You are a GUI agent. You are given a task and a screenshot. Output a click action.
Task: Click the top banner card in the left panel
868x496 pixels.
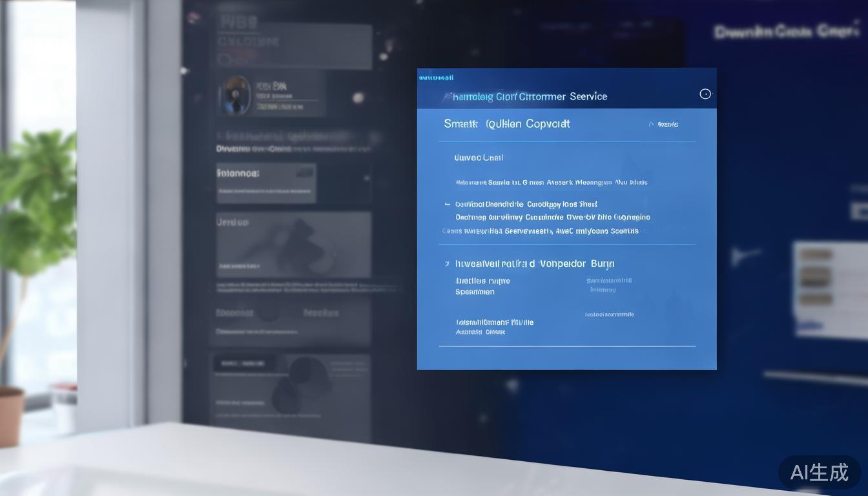[293, 46]
